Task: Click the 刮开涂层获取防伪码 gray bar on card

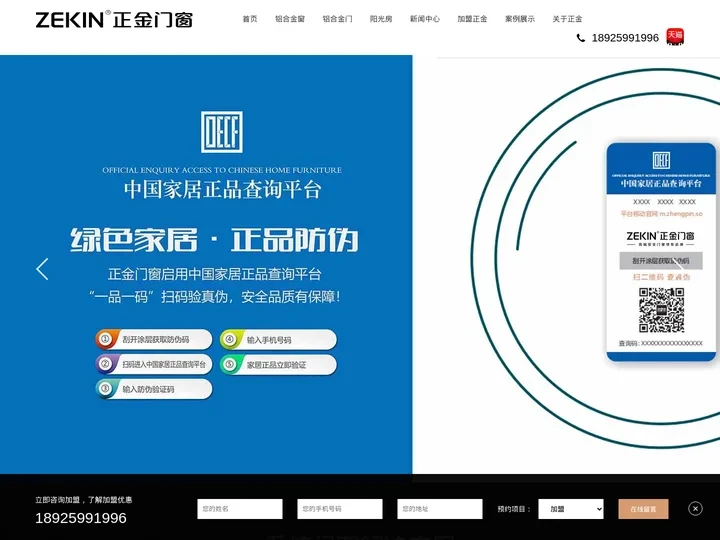Action: point(661,261)
